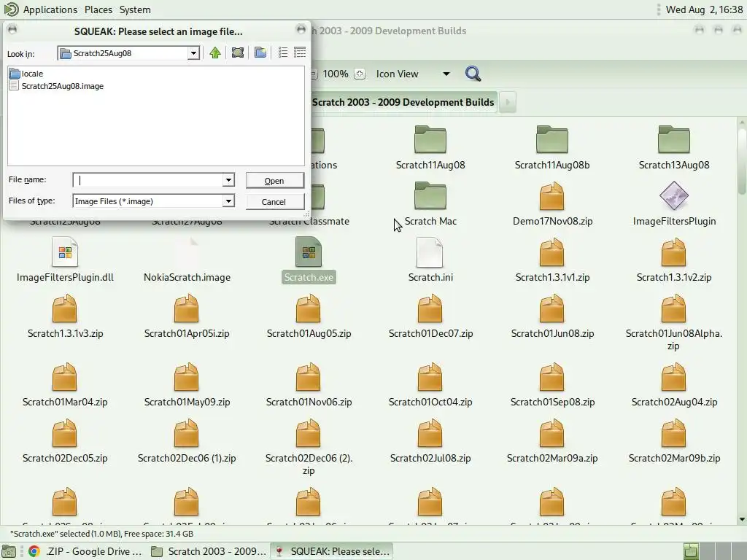The width and height of the screenshot is (747, 560).
Task: Select Scratch1.3.1v1.zip archive
Action: pyautogui.click(x=552, y=260)
